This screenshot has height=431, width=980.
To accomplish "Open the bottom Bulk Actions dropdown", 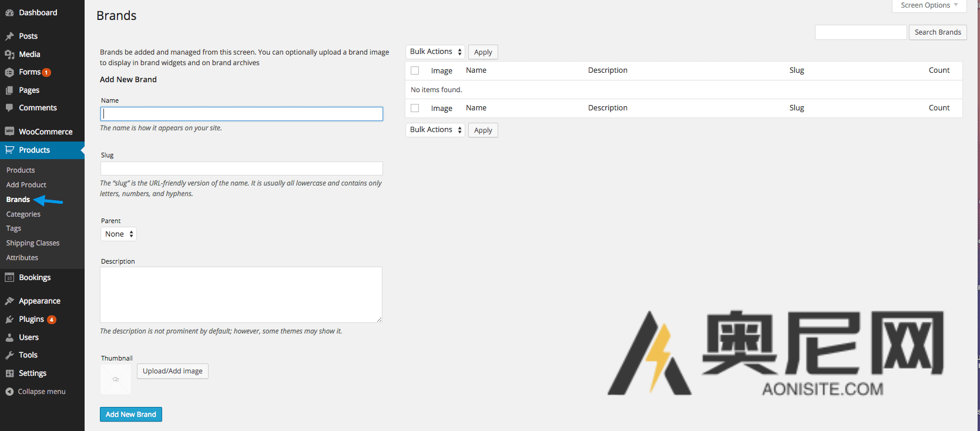I will tap(435, 130).
